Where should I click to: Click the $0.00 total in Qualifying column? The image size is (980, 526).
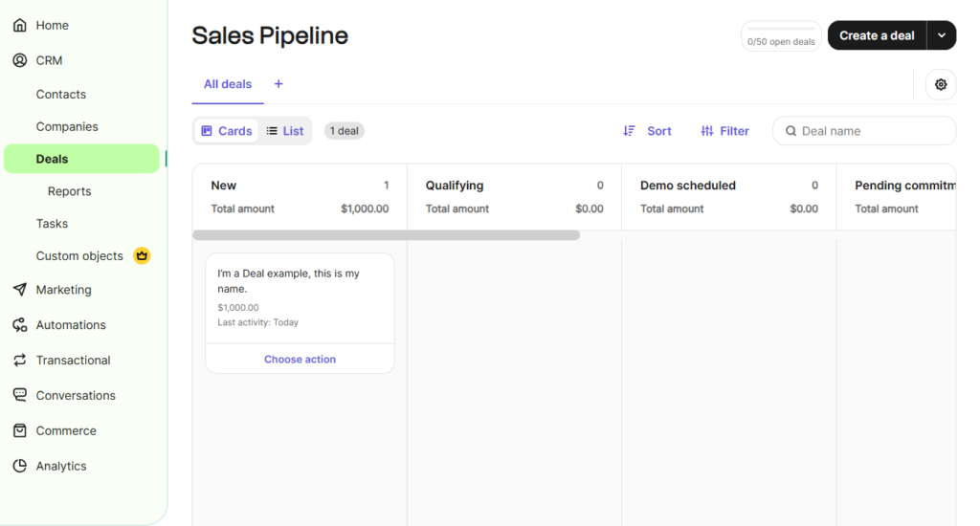click(590, 208)
